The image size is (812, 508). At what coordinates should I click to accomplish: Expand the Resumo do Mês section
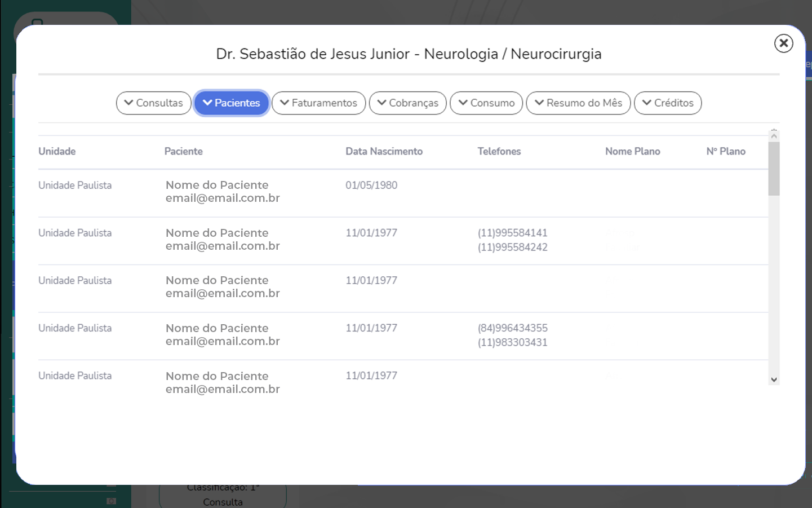578,103
